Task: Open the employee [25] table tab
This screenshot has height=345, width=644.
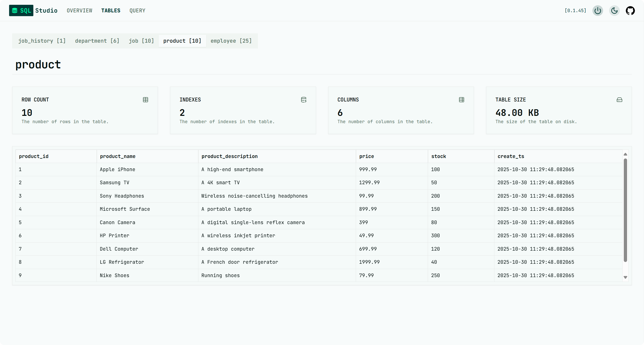Action: click(x=231, y=41)
